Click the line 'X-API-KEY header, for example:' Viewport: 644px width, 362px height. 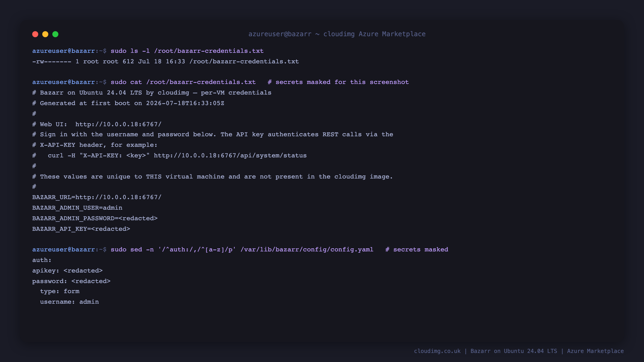tap(95, 145)
